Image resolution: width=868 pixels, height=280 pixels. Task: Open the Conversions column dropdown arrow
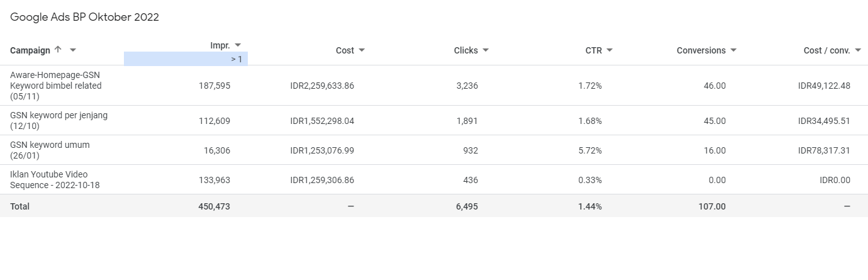click(733, 50)
